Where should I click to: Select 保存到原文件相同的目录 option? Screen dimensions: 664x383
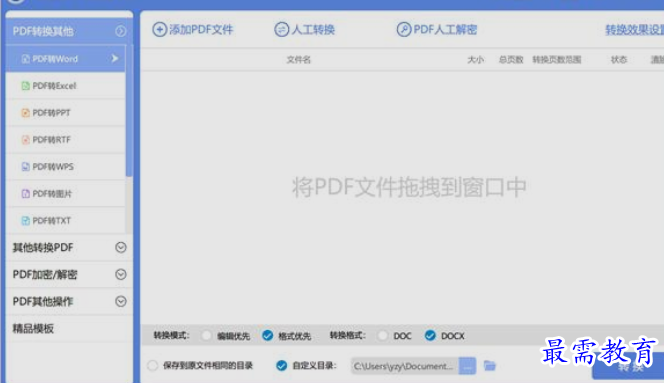click(153, 365)
